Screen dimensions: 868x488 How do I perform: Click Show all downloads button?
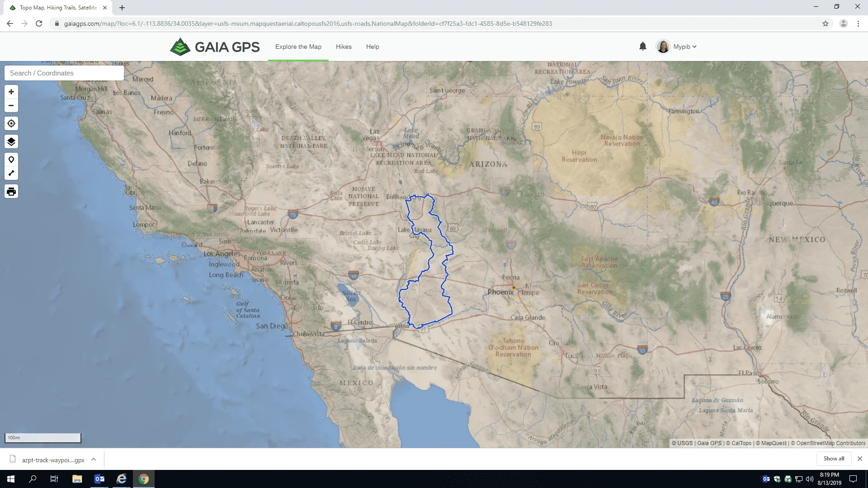click(x=833, y=458)
